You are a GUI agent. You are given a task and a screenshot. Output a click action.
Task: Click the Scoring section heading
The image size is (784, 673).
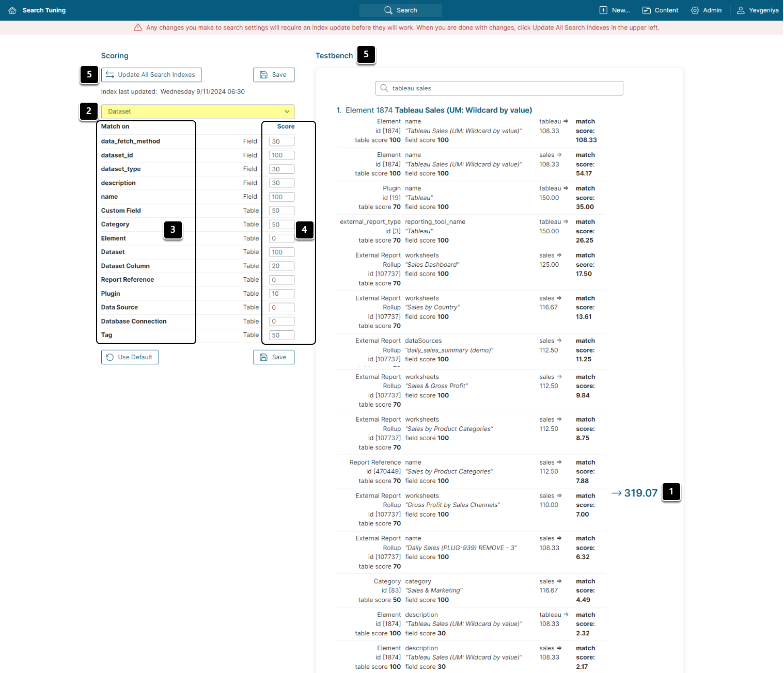click(x=115, y=56)
